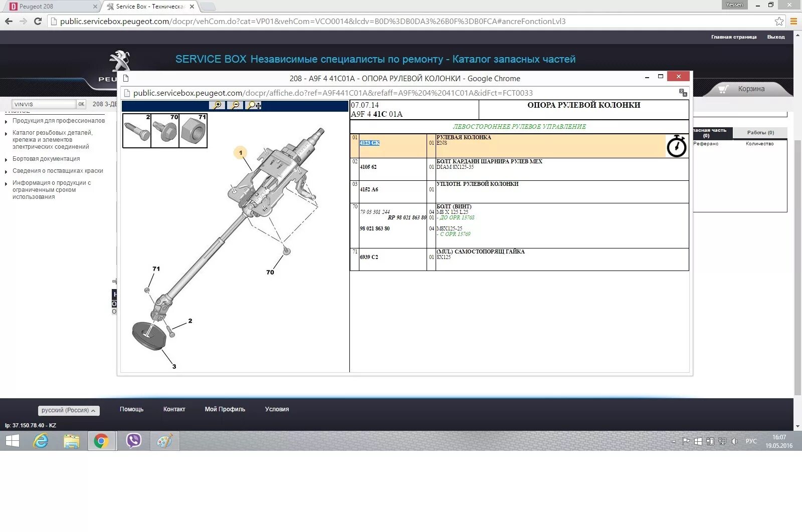
Task: Open the Корзина shopping cart
Action: point(751,89)
